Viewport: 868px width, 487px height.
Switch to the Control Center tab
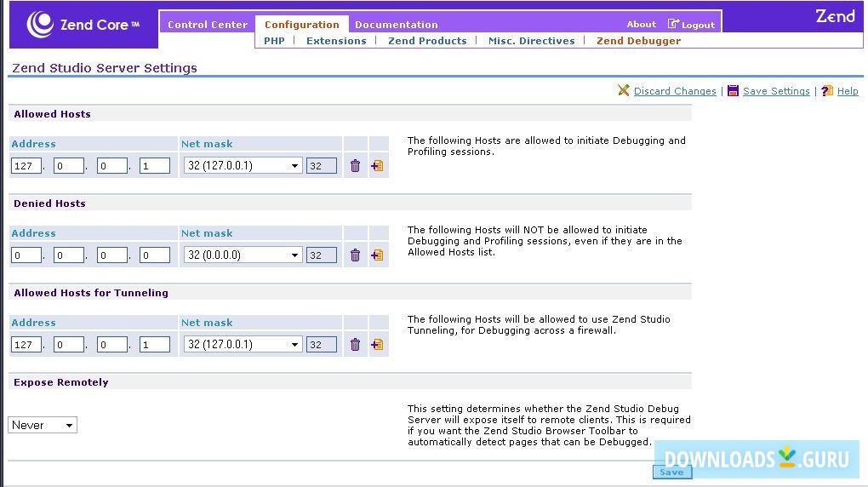point(208,25)
